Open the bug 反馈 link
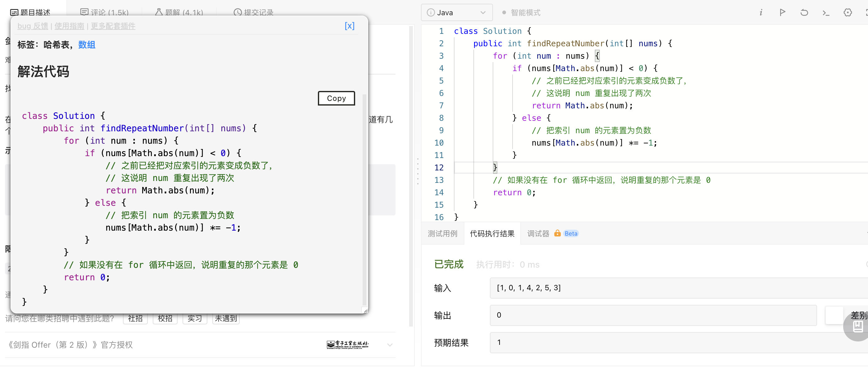Image resolution: width=868 pixels, height=370 pixels. coord(33,26)
